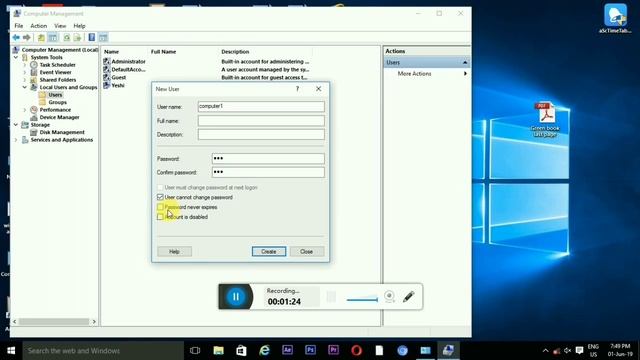Toggle Show/Hide Console Tree toolbar icon

(x=53, y=38)
